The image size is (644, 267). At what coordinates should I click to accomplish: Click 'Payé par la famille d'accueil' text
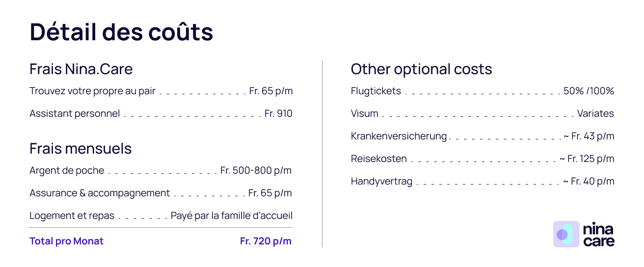point(231,216)
